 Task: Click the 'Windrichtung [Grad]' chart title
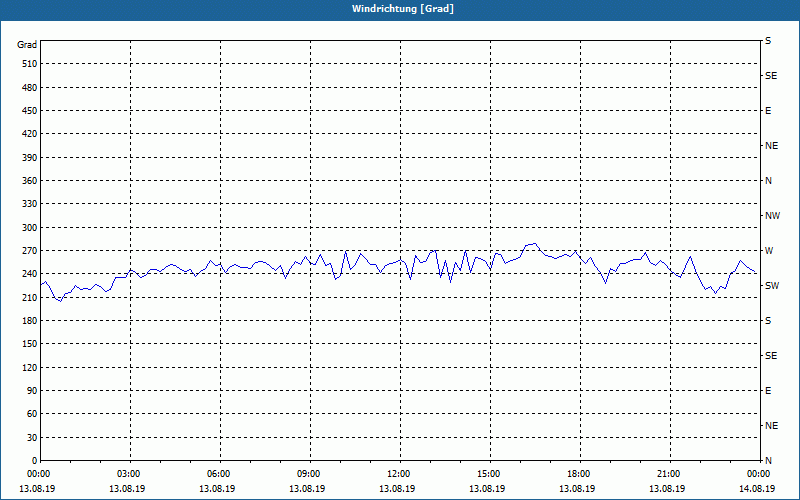pyautogui.click(x=403, y=9)
